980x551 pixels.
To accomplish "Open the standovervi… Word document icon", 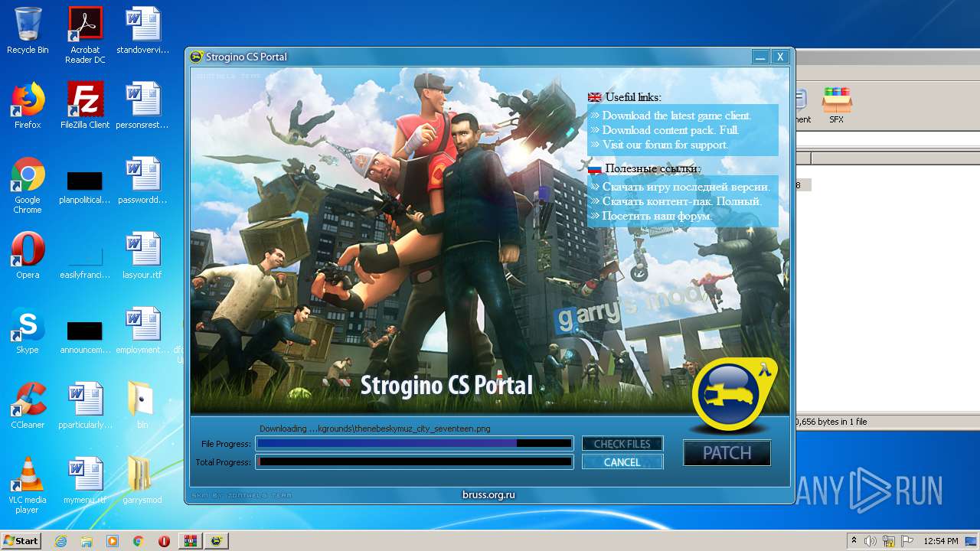I will [x=142, y=31].
